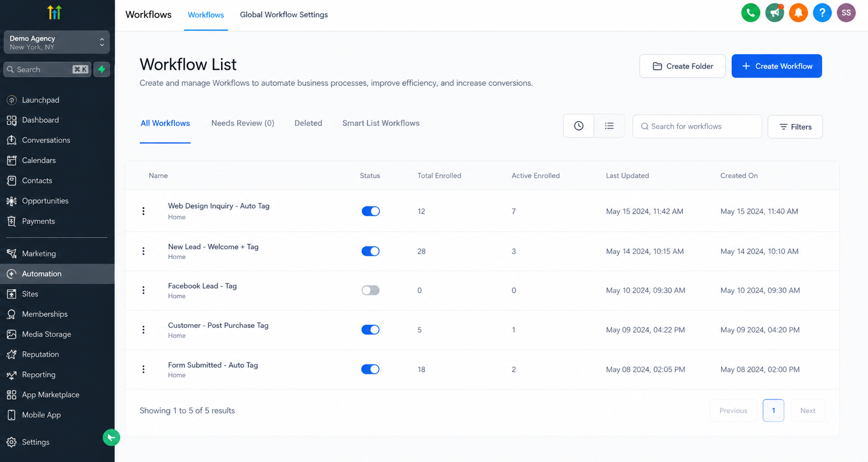Image resolution: width=868 pixels, height=462 pixels.
Task: Click 'Showing 1 to 5 of 5 results'
Action: [187, 410]
